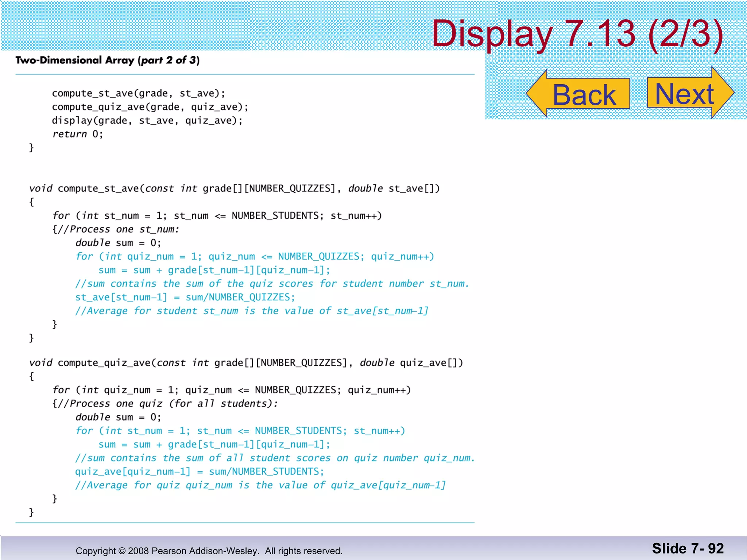Viewport: 747px width, 560px height.
Task: Click the comment //Process one st_num:
Action: click(116, 229)
